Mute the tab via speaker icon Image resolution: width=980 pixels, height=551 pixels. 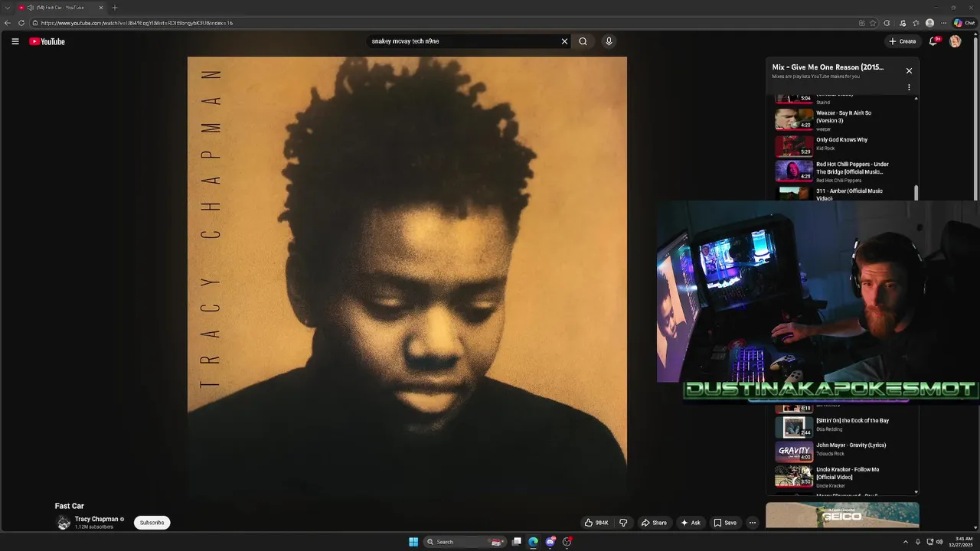31,8
